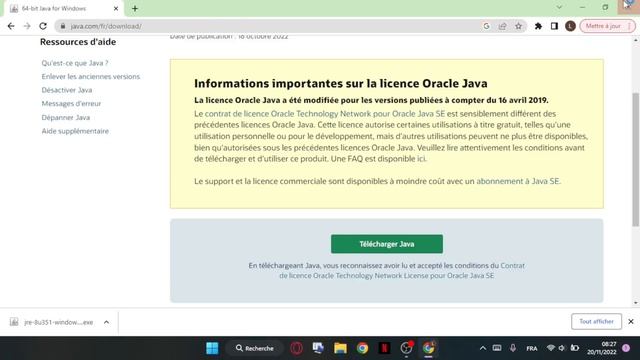The width and height of the screenshot is (640, 360).
Task: Click Tout afficher in downloads bar
Action: [x=596, y=322]
